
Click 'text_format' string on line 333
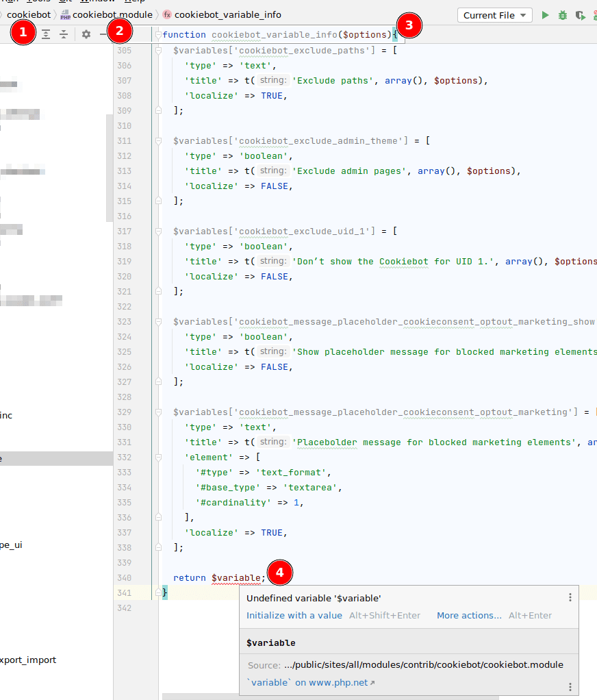pyautogui.click(x=291, y=473)
